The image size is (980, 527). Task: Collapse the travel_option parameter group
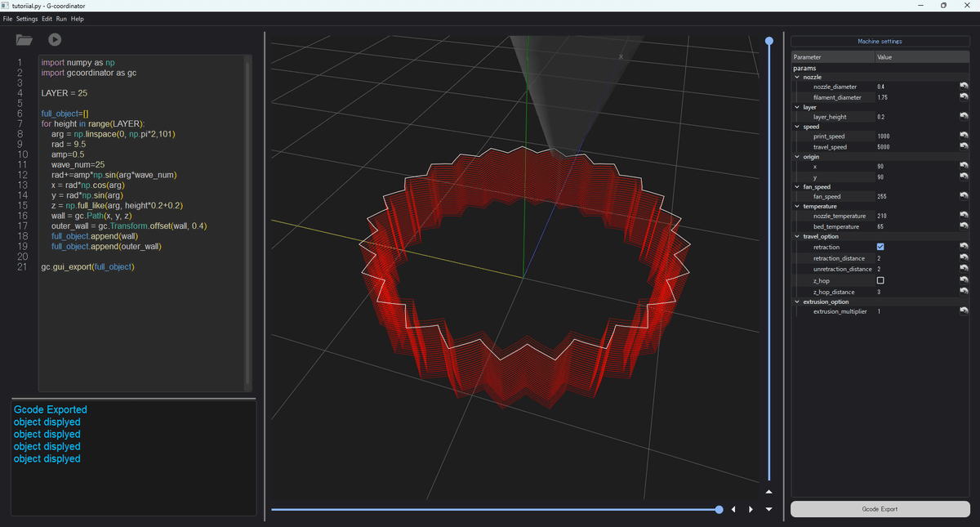[x=797, y=236]
